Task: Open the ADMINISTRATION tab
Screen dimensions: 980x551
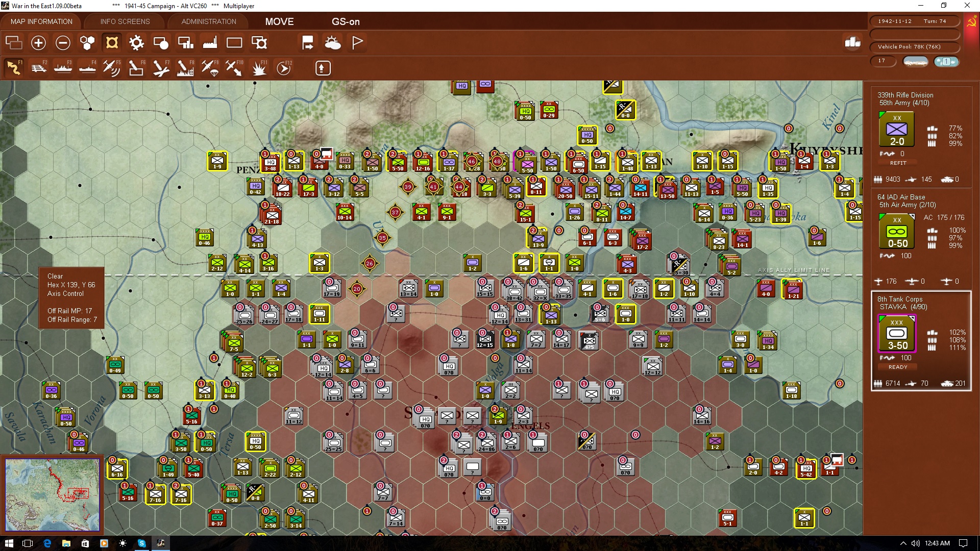Action: click(x=209, y=21)
